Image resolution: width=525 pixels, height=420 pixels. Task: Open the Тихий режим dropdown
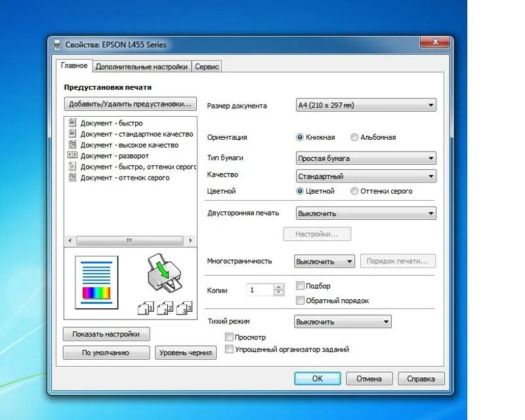343,322
